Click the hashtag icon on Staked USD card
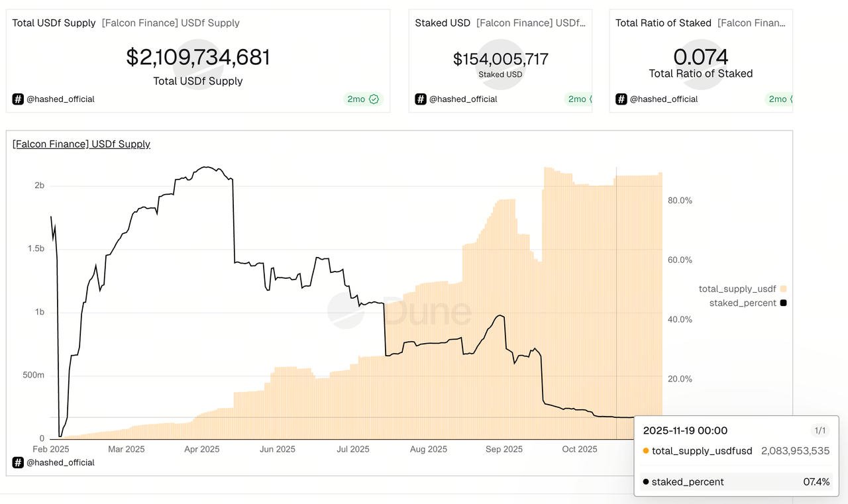The width and height of the screenshot is (848, 504). click(x=421, y=99)
